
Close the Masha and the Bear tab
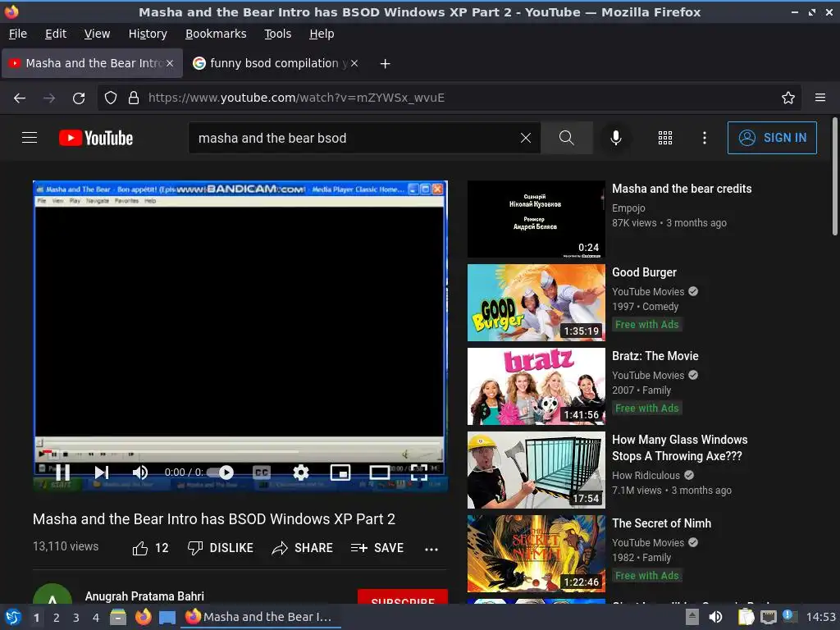click(x=170, y=63)
